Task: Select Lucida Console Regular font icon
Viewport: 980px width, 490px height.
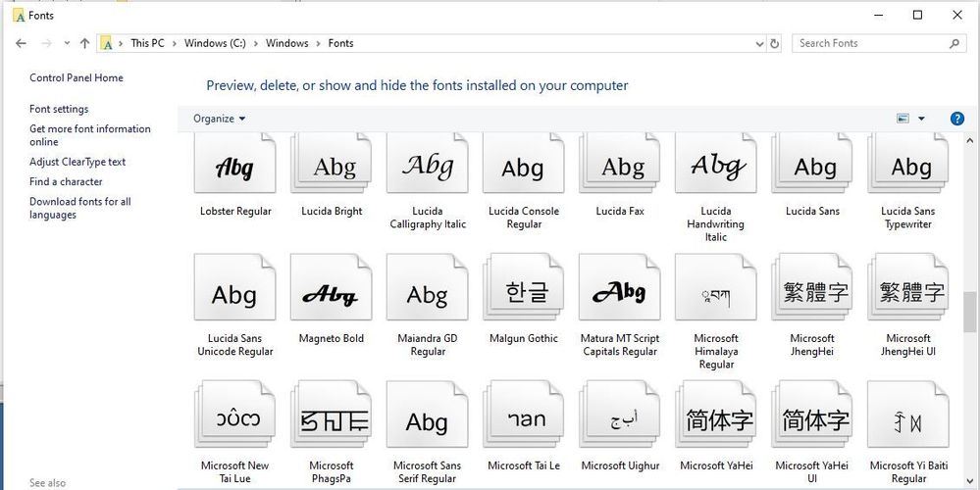Action: (524, 163)
